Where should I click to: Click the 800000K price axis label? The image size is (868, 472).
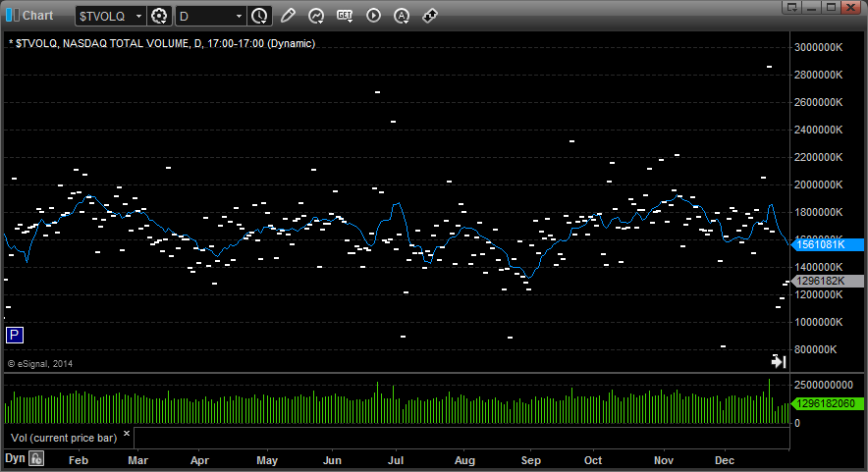click(x=815, y=349)
